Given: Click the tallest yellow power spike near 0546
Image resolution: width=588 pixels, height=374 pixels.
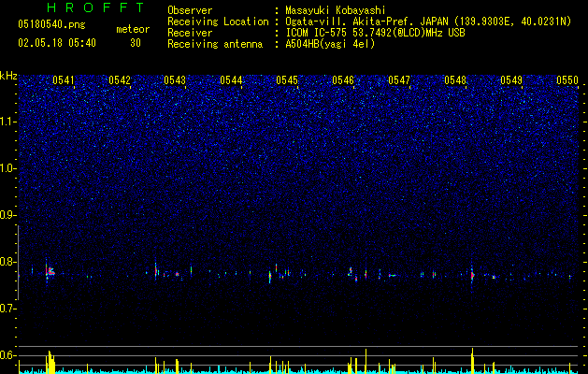Looking at the screenshot, I should tap(366, 361).
